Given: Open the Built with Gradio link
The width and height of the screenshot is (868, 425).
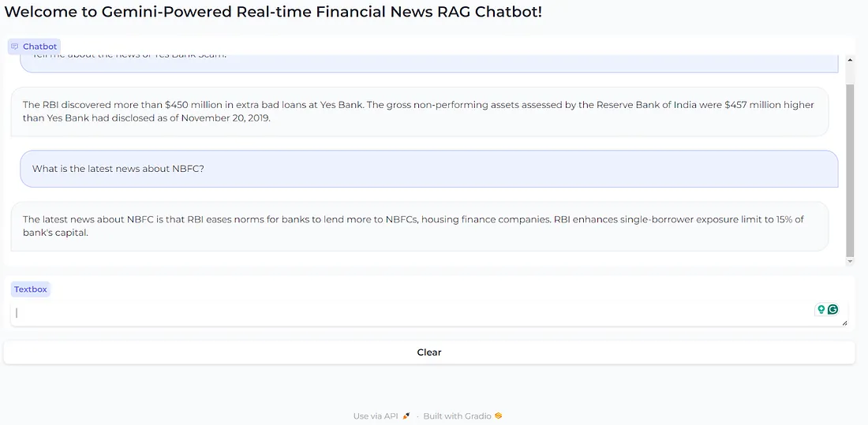Looking at the screenshot, I should pyautogui.click(x=462, y=416).
